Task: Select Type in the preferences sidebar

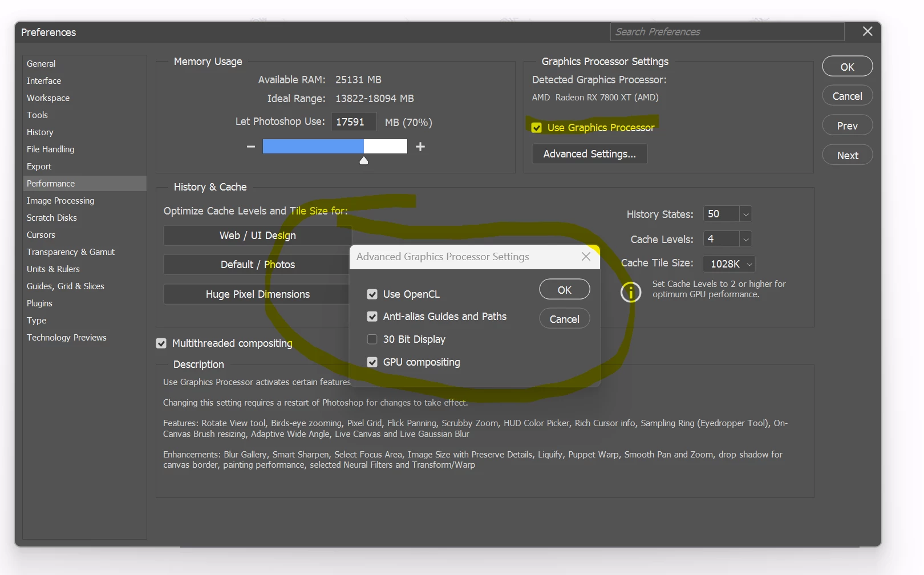Action: pyautogui.click(x=84, y=321)
